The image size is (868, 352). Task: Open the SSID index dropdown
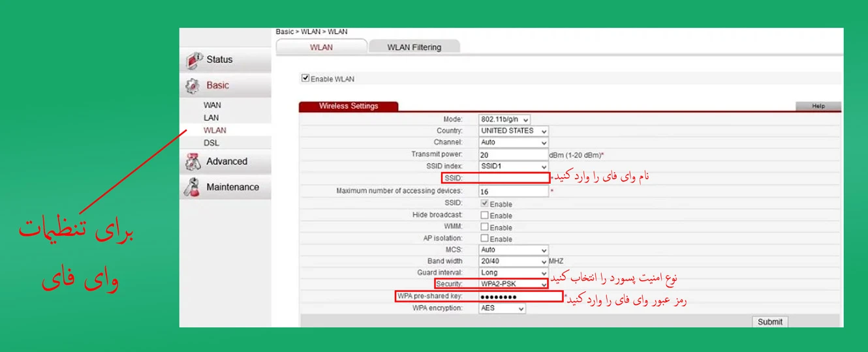pyautogui.click(x=514, y=166)
